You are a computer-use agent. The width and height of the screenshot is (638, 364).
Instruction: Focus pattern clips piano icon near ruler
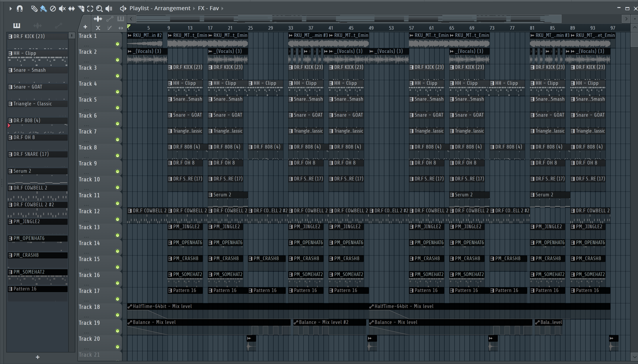coord(121,19)
